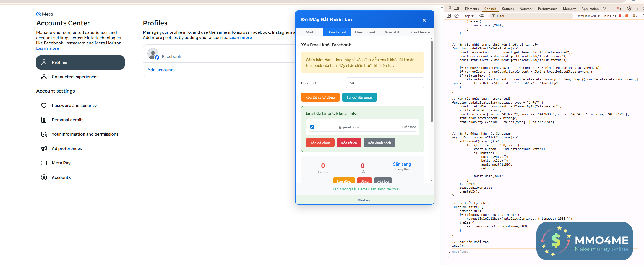
Task: Open the Network tab in DevTools
Action: [x=526, y=9]
